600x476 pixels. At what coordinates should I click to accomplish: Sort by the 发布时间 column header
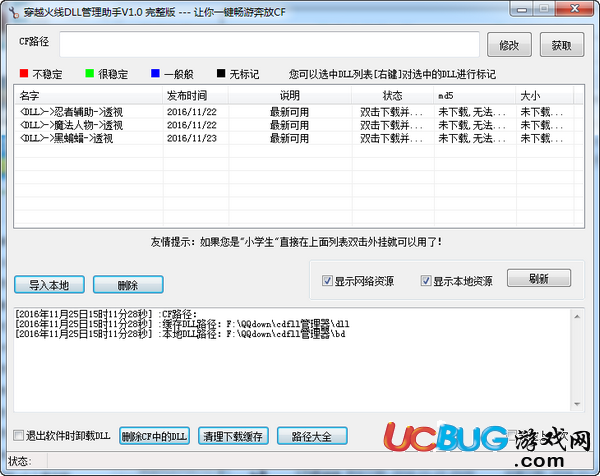pyautogui.click(x=196, y=95)
